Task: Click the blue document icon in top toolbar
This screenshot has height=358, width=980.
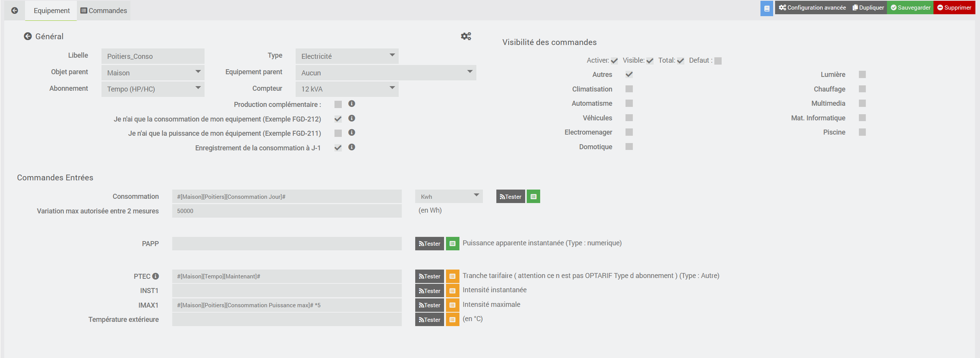Action: 767,8
